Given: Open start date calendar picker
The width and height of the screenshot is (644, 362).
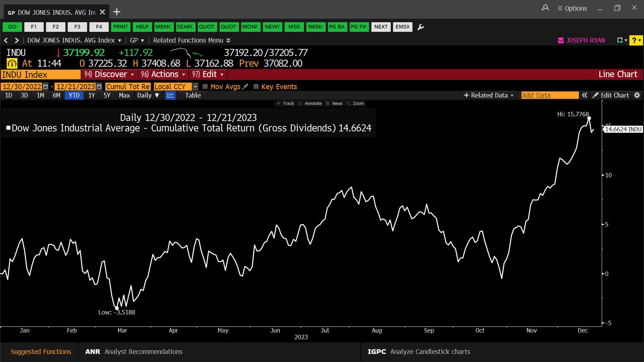Looking at the screenshot, I should tap(46, 87).
